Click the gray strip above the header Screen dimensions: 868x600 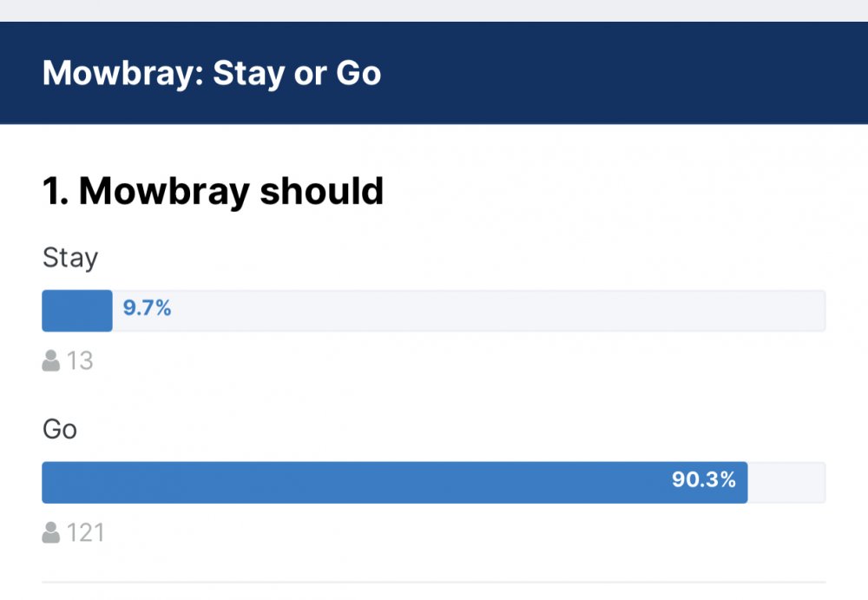[x=434, y=10]
